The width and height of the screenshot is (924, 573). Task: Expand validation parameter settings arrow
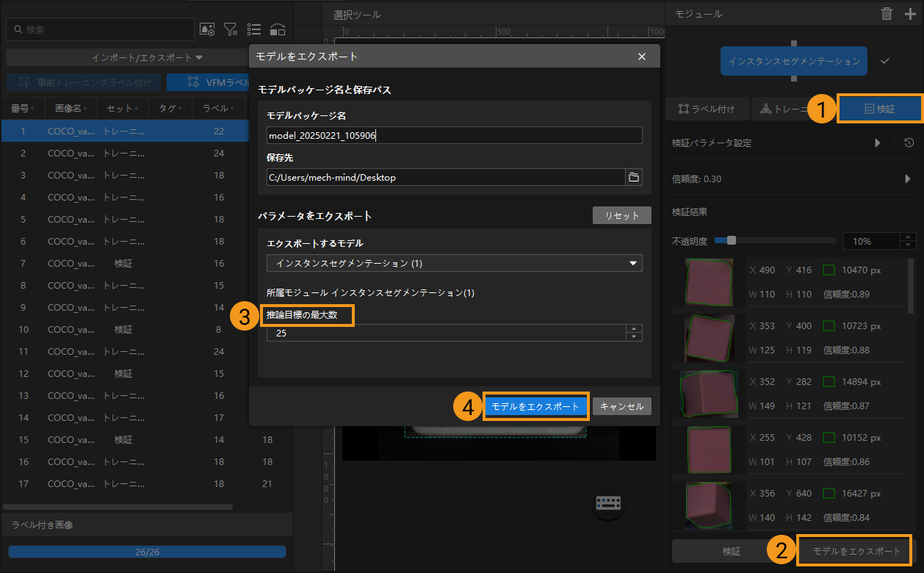coord(877,143)
